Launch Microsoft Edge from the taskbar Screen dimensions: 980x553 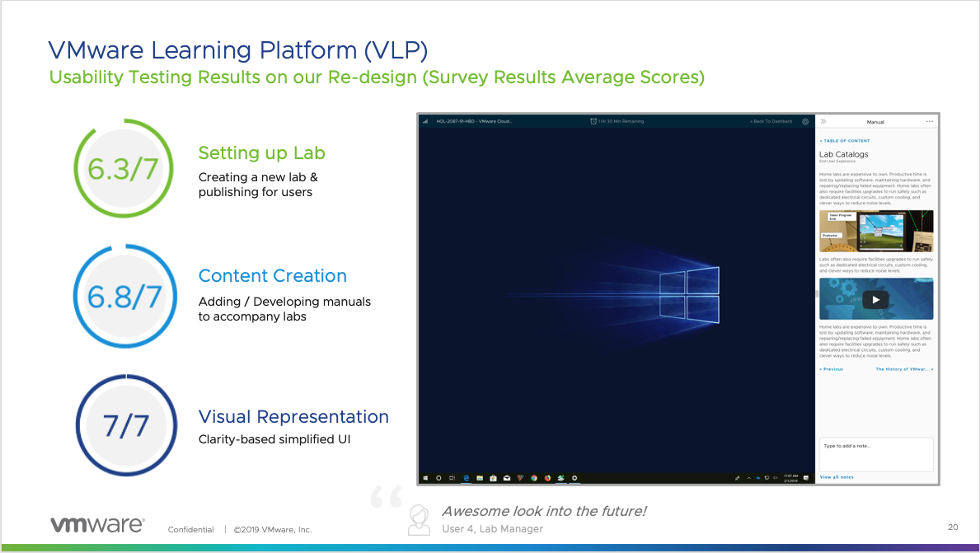click(x=465, y=476)
